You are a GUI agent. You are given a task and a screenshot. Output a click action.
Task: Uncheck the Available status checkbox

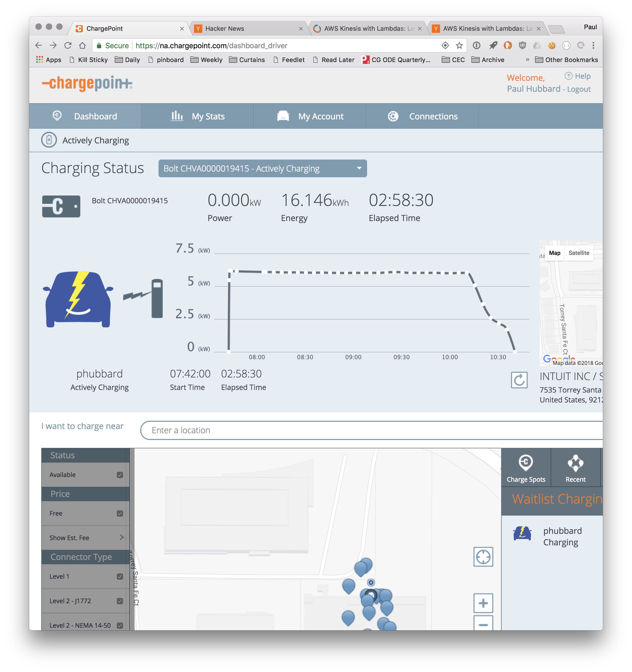pos(120,475)
